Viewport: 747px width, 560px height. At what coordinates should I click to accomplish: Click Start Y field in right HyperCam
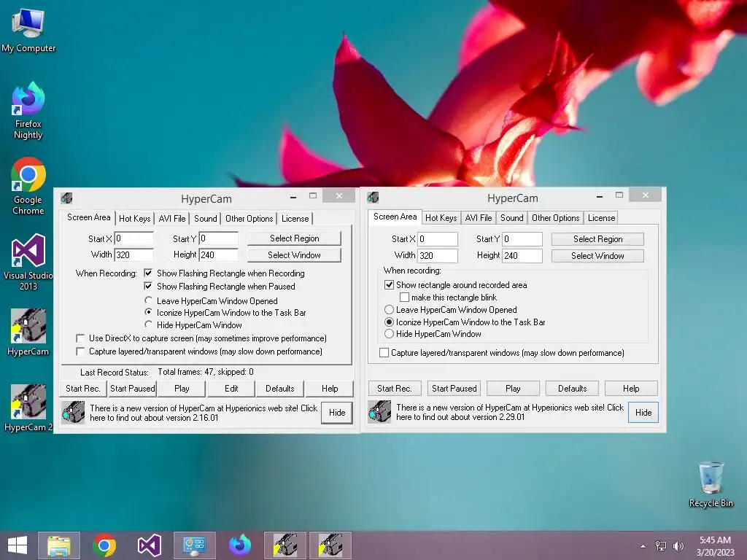(522, 238)
